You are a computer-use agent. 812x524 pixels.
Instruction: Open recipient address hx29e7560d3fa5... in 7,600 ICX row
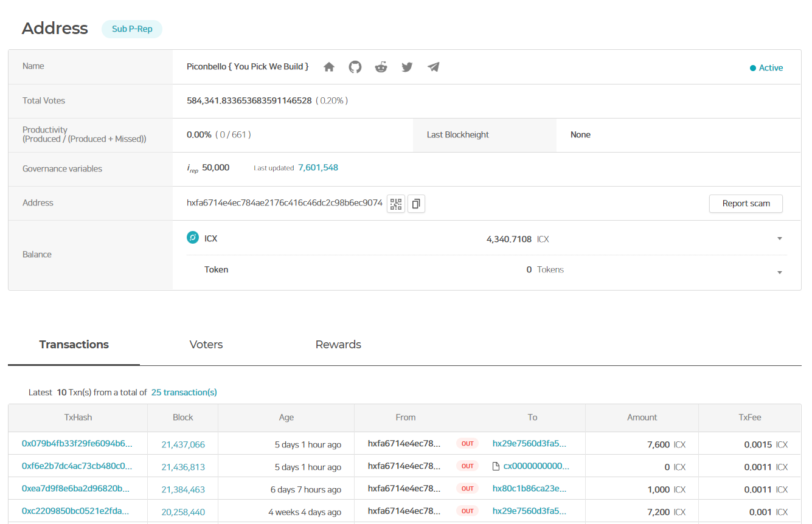pos(529,444)
